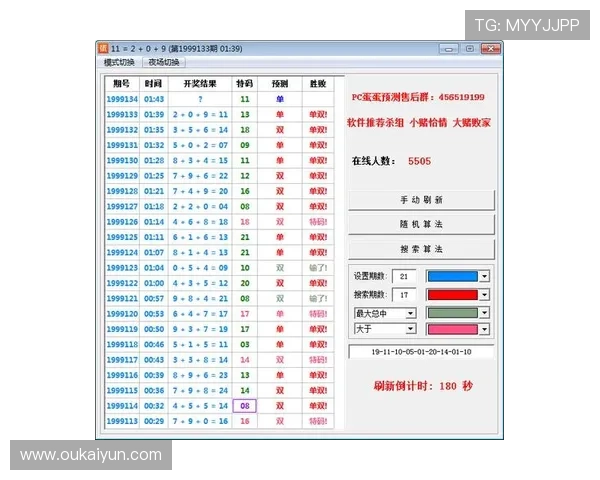Screen dimensions: 600x480
Task: Click result 4 + 6 + 8 = 18
Action: (200, 222)
